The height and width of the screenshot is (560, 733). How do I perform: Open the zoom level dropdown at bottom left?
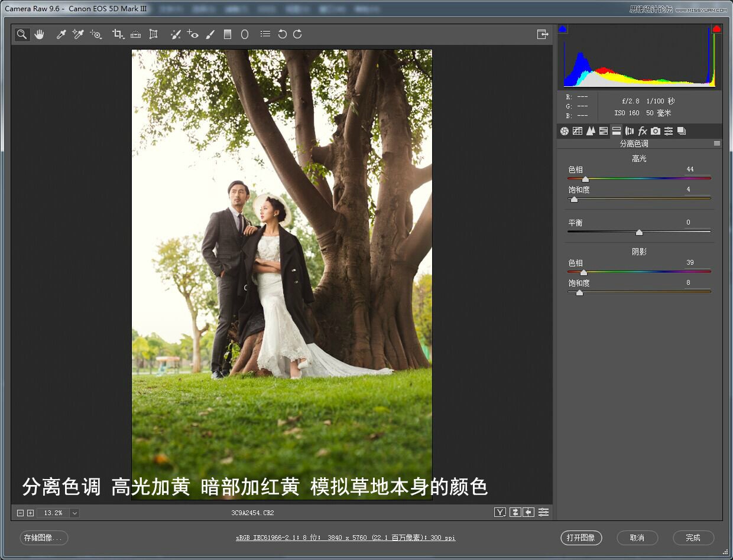pos(73,513)
